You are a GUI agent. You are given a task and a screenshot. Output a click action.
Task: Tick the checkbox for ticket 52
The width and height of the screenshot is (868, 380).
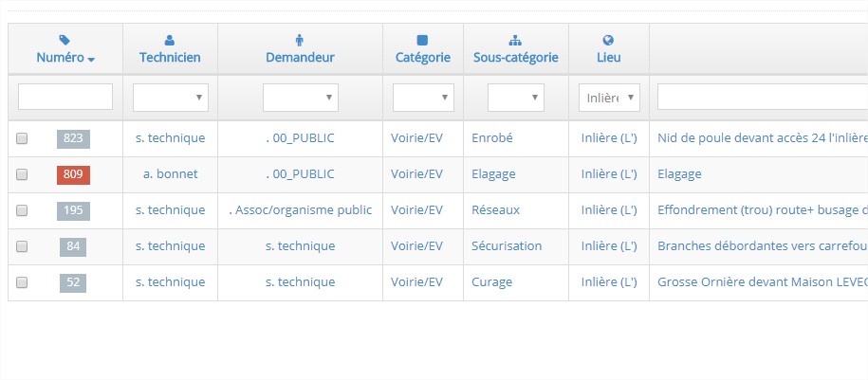pyautogui.click(x=22, y=282)
